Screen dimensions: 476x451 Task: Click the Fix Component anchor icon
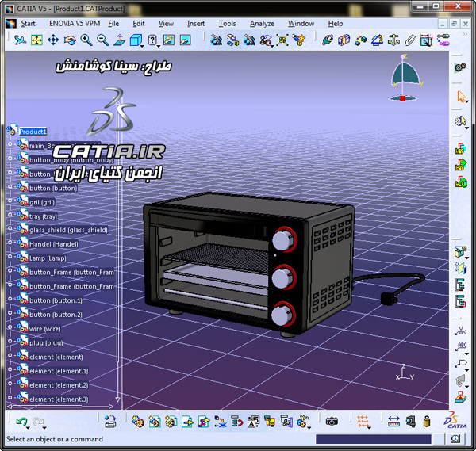click(x=393, y=40)
